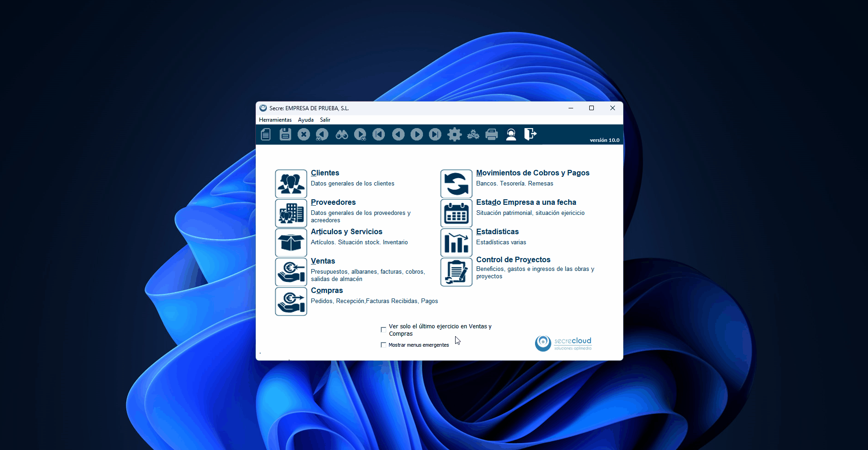Click the exit door icon in toolbar

(x=530, y=134)
